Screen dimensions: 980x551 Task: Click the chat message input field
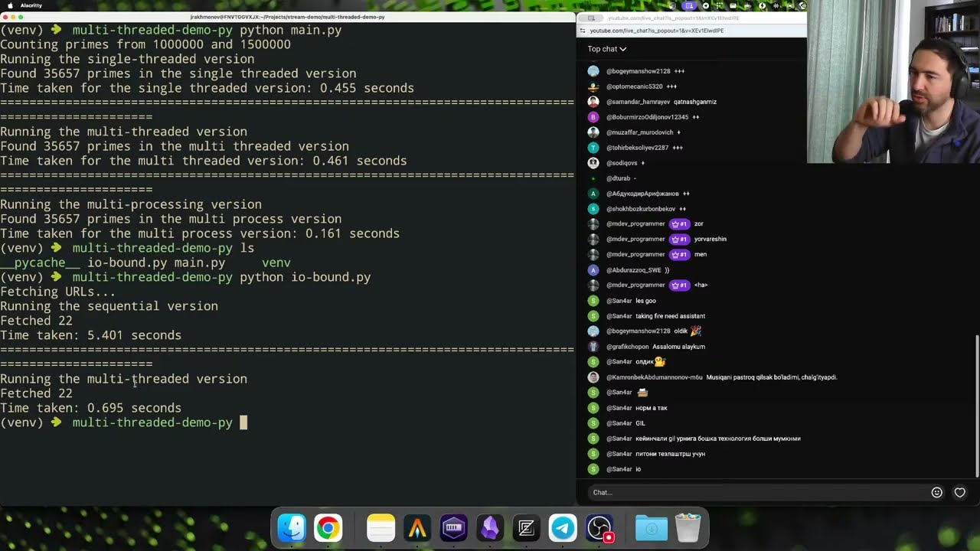[756, 492]
